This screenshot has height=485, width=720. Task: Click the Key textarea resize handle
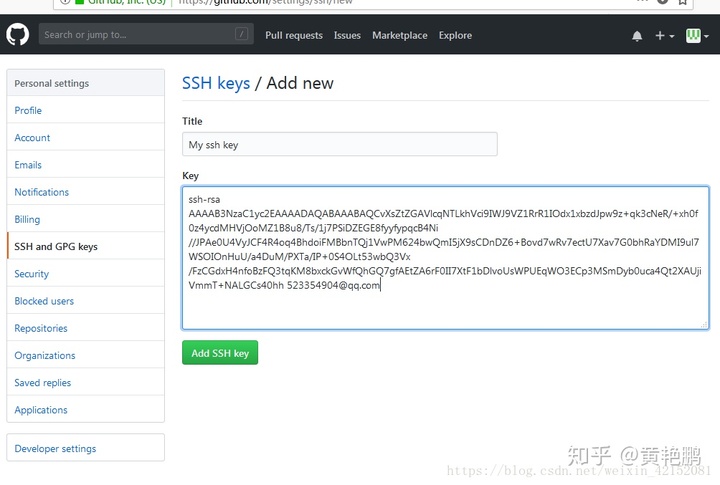click(703, 324)
